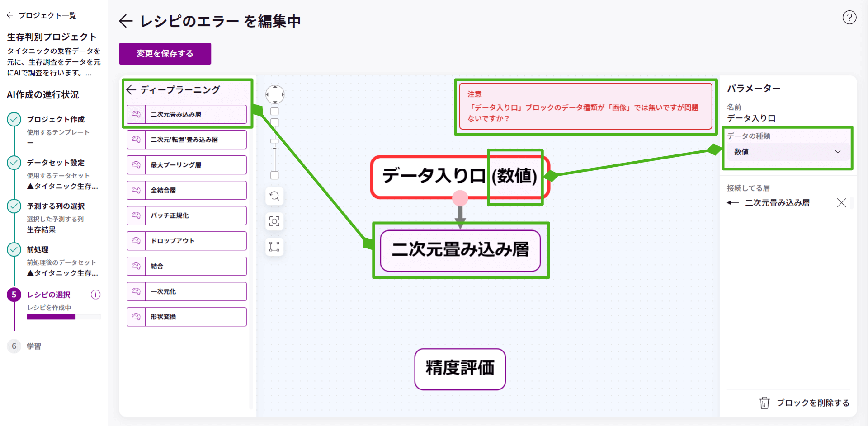Click ブロックを削除する
The height and width of the screenshot is (426, 868).
pos(813,403)
